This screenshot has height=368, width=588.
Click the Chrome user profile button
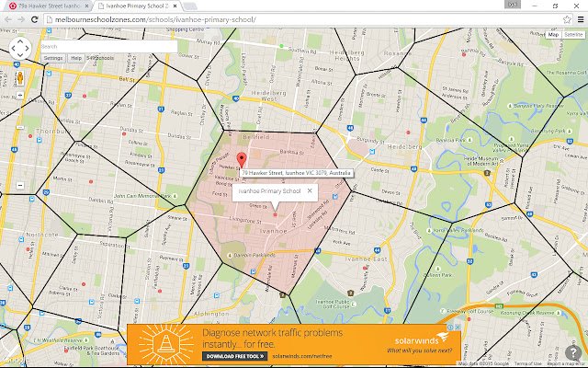pyautogui.click(x=513, y=5)
